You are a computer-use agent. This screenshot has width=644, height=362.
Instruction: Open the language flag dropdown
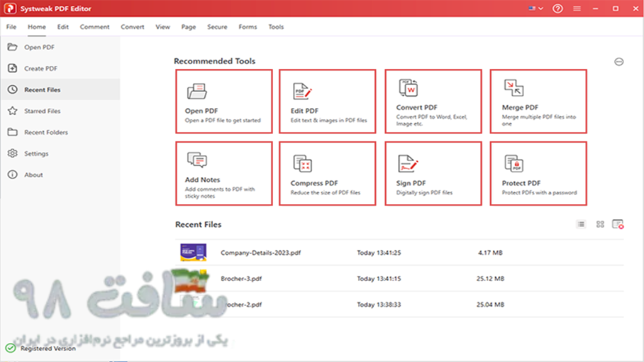(536, 8)
